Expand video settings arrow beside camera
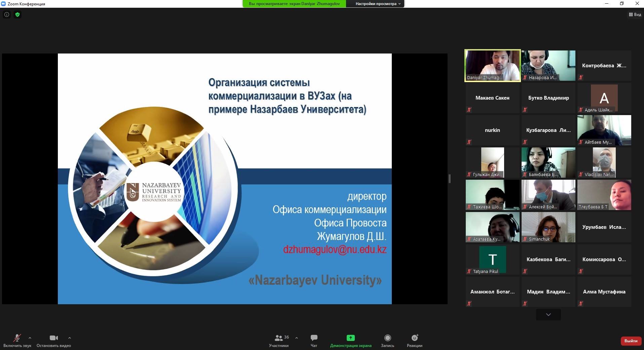 click(69, 338)
